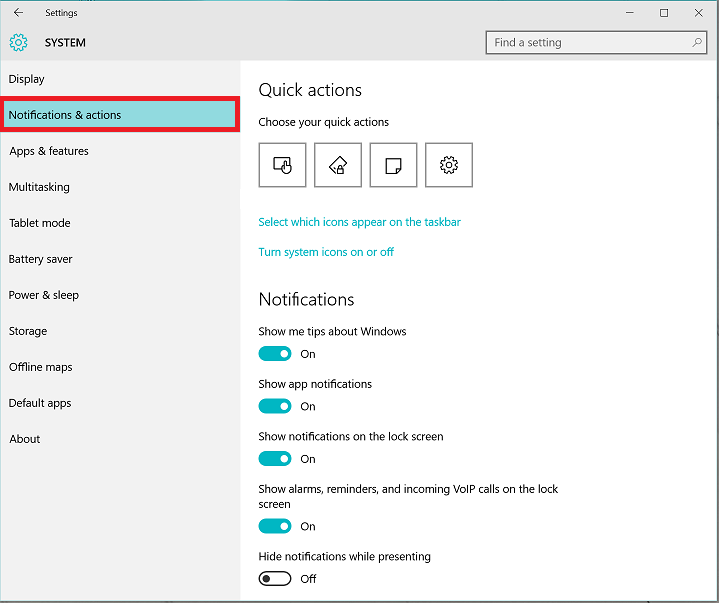Viewport: 719px width, 603px height.
Task: Click the magnifier icon in search box
Action: point(697,43)
